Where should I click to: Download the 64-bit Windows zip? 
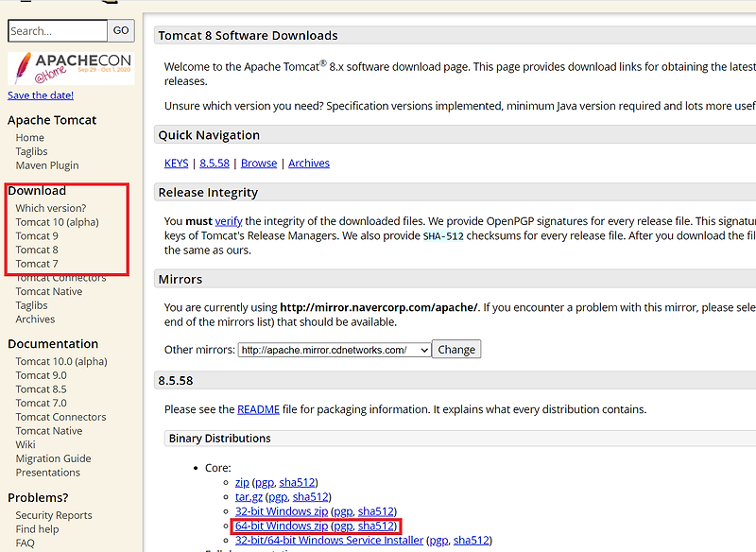click(282, 526)
